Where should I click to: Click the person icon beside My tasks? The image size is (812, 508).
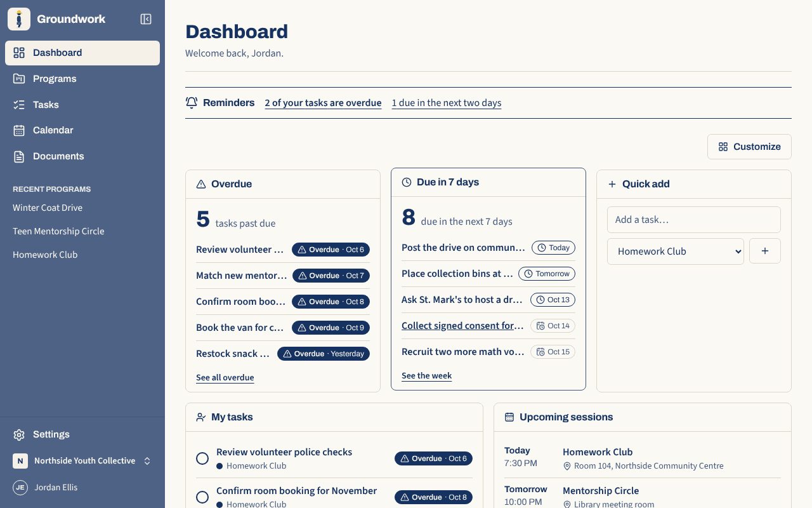coord(201,417)
